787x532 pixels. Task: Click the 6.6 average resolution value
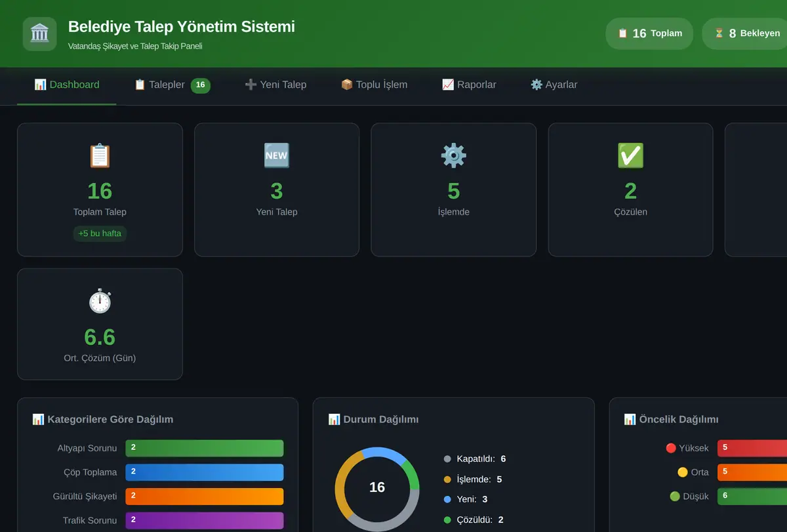click(100, 337)
